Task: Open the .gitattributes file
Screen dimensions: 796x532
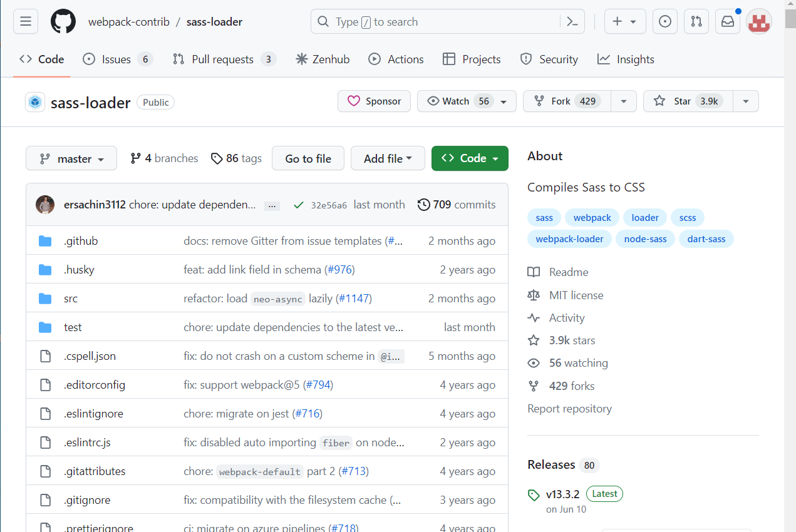Action: [x=95, y=471]
